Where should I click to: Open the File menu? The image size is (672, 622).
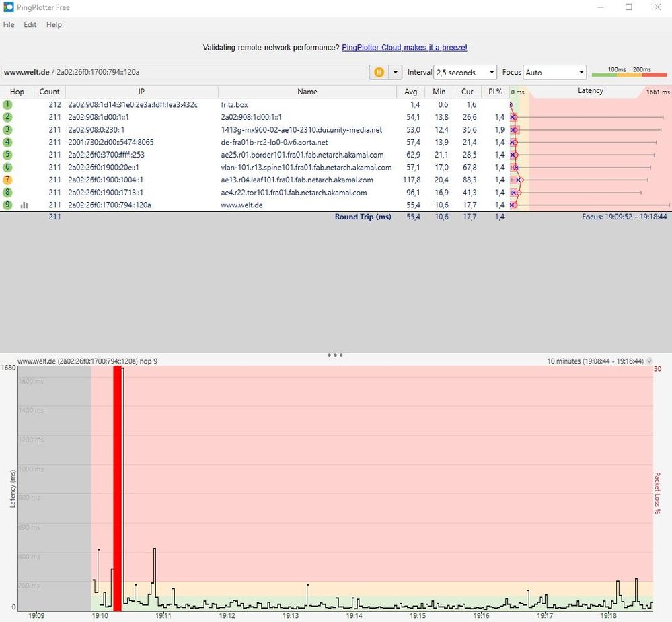[9, 24]
